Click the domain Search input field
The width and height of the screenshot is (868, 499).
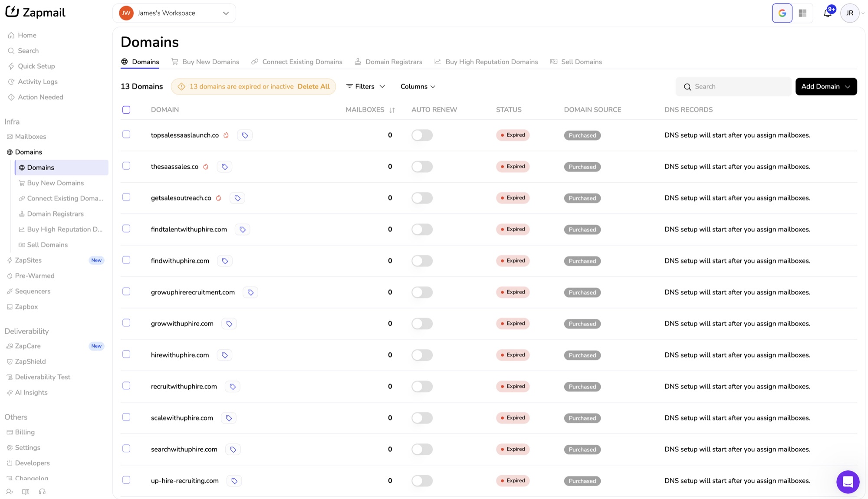(733, 87)
